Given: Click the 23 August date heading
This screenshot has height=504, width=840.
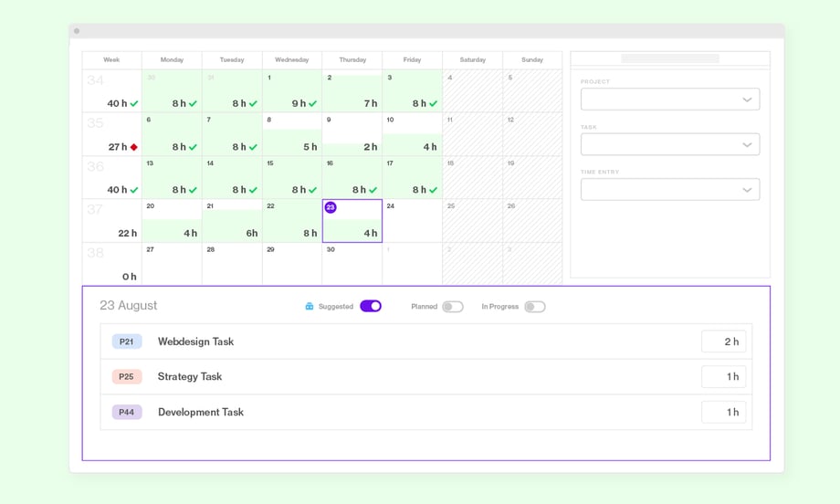Looking at the screenshot, I should pyautogui.click(x=128, y=305).
